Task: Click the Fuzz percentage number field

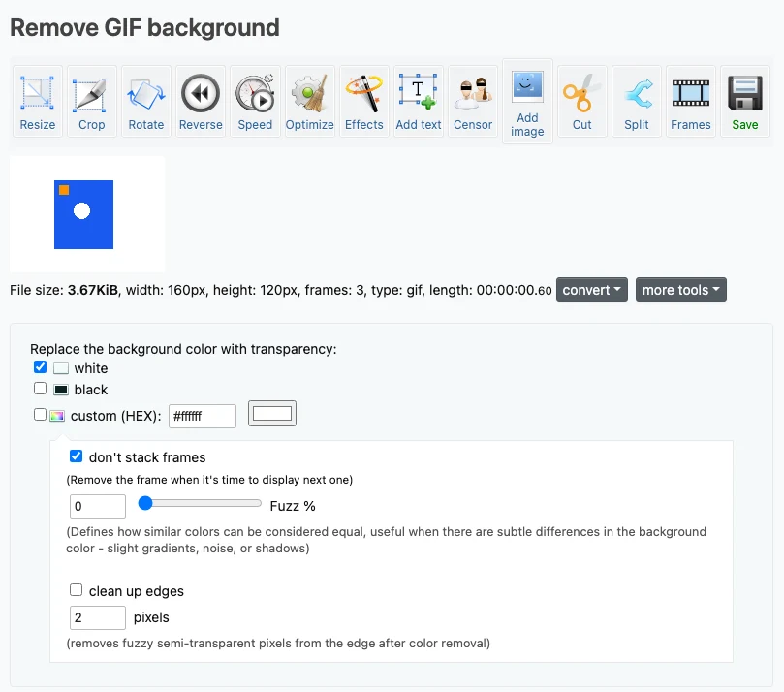Action: click(x=98, y=506)
